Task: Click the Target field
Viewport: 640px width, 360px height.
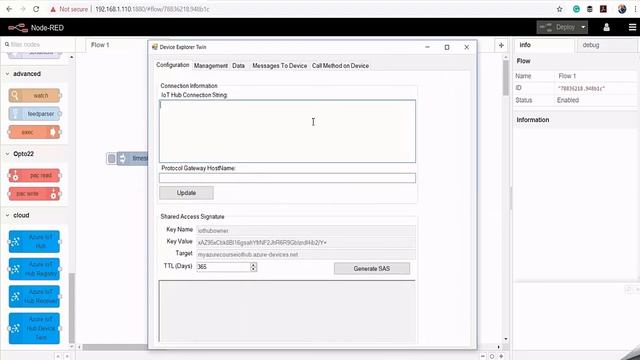Action: coord(306,254)
